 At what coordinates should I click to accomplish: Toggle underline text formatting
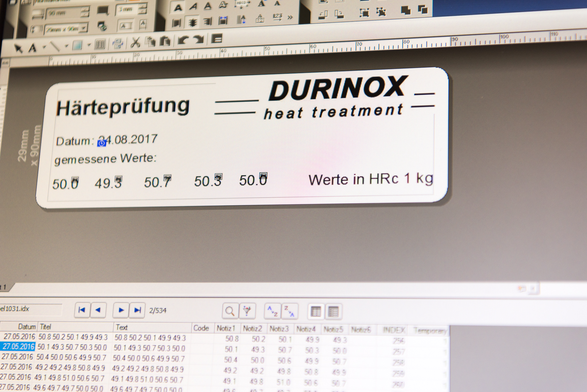pyautogui.click(x=208, y=6)
